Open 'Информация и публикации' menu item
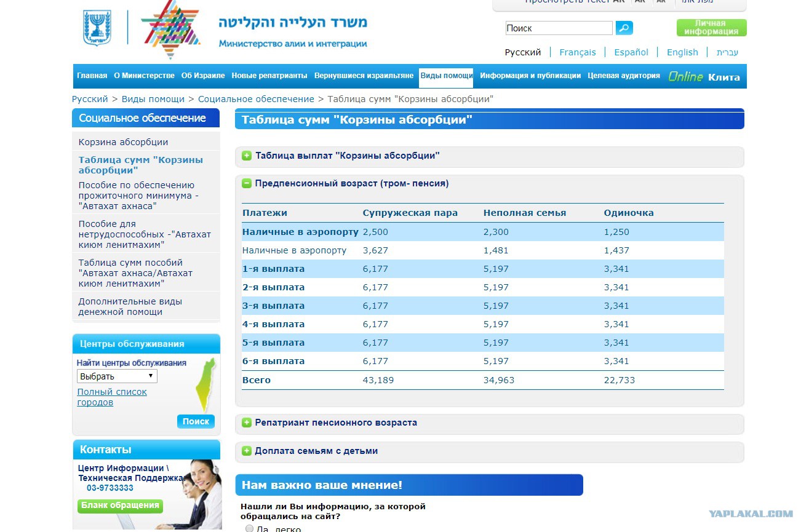Viewport: 809px width, 532px height. click(x=530, y=76)
